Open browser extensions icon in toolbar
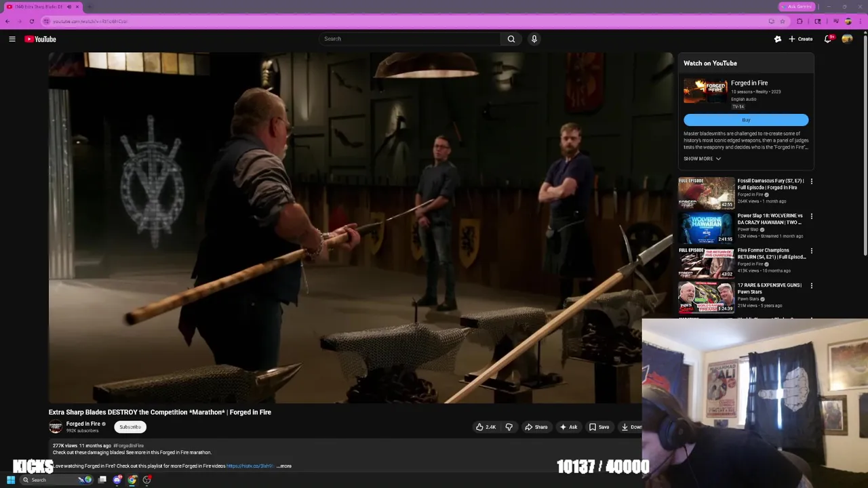This screenshot has height=488, width=868. tap(800, 21)
